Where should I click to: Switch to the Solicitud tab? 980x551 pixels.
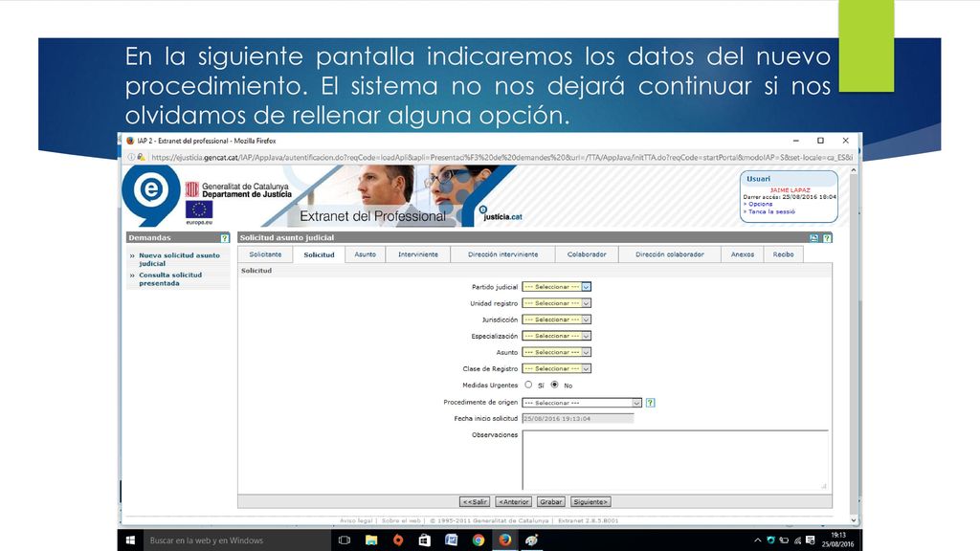(x=319, y=254)
